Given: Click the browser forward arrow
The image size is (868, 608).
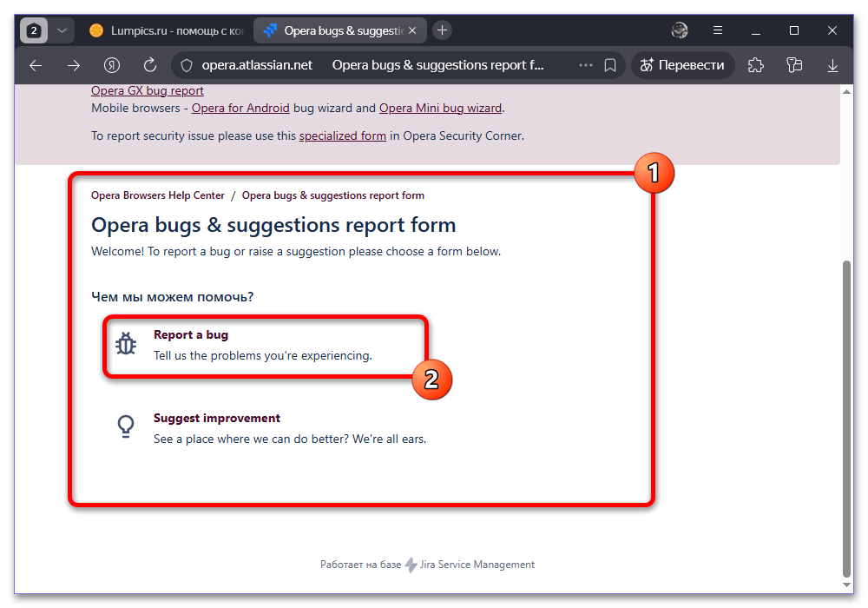Looking at the screenshot, I should point(74,65).
